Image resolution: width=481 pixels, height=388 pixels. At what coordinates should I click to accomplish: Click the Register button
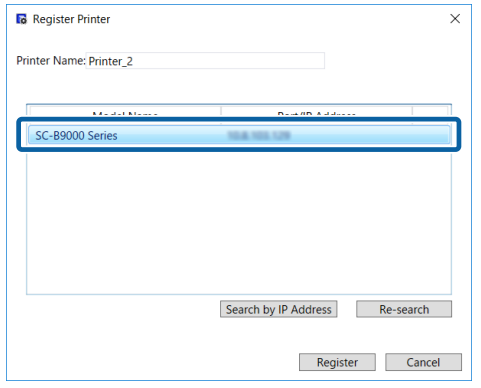[337, 362]
